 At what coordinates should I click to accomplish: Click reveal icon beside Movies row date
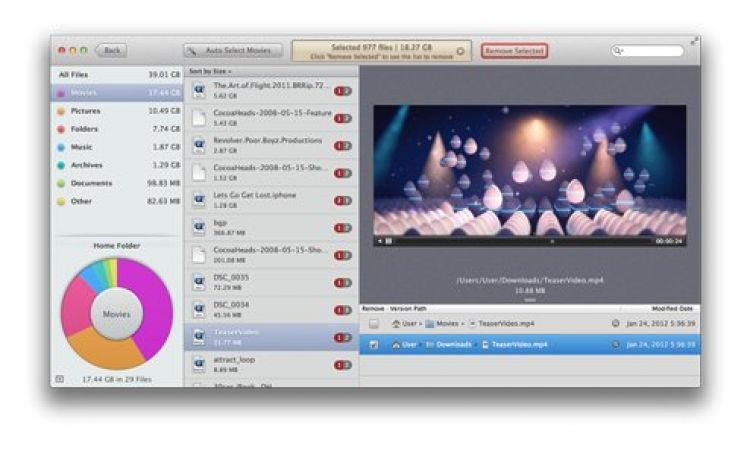616,323
